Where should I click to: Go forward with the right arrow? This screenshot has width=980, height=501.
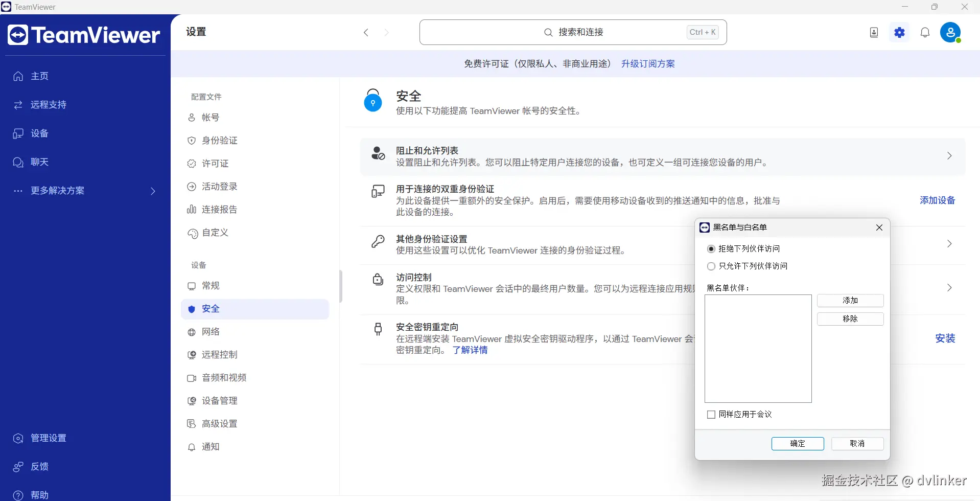coord(387,33)
